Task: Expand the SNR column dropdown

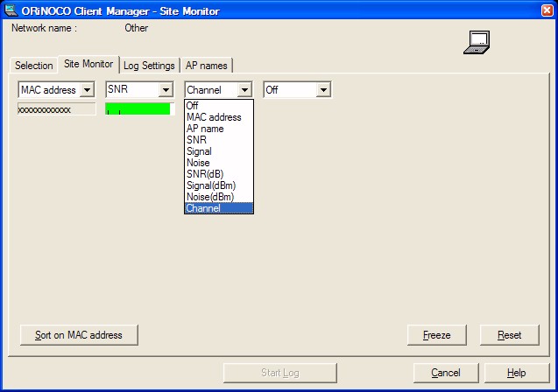Action: (165, 90)
